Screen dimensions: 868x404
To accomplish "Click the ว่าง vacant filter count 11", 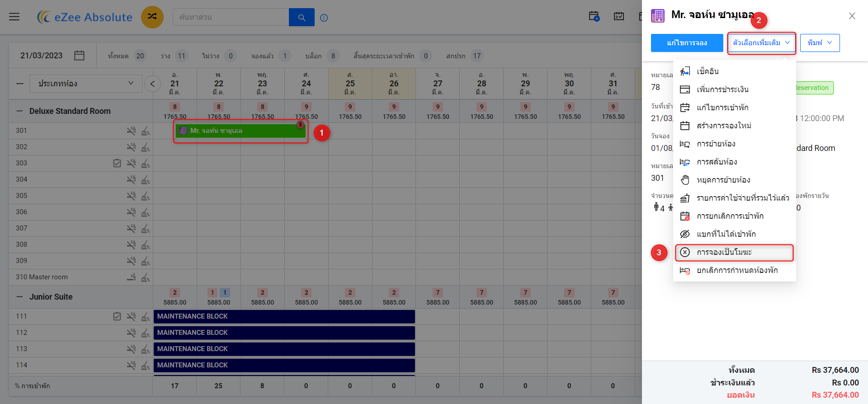I will [181, 56].
